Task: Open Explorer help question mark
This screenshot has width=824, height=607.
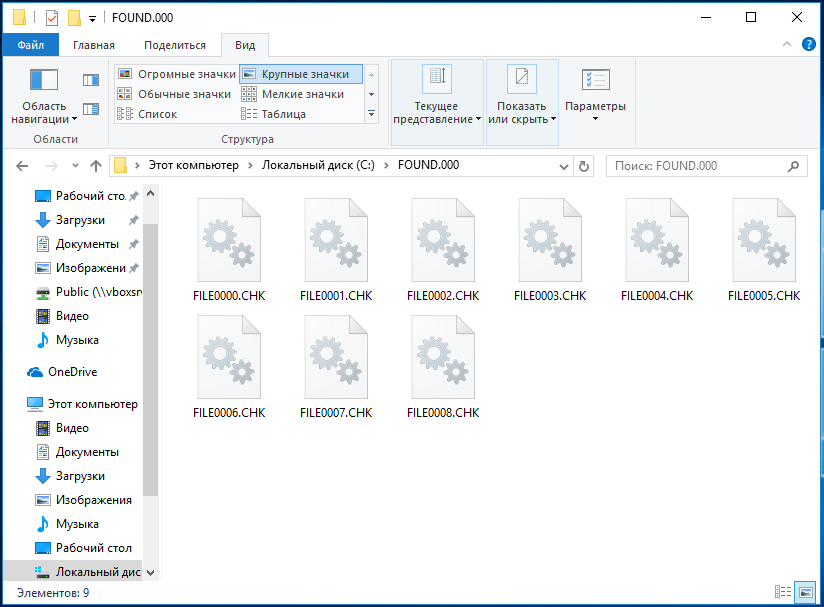Action: click(x=809, y=45)
